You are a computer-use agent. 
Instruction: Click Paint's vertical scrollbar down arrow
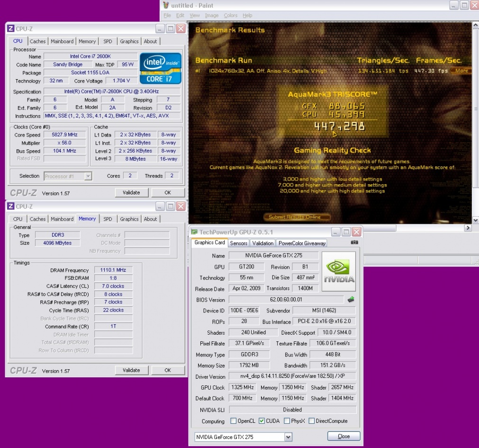(475, 219)
